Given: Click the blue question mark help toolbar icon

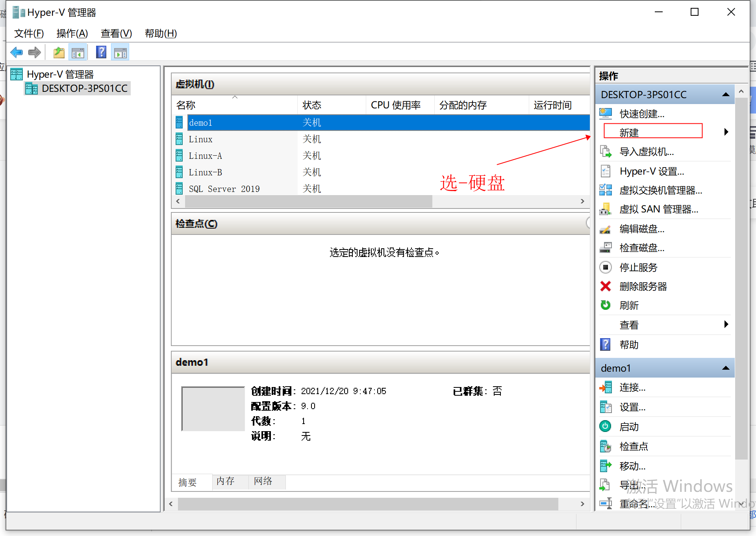Looking at the screenshot, I should click(x=101, y=52).
